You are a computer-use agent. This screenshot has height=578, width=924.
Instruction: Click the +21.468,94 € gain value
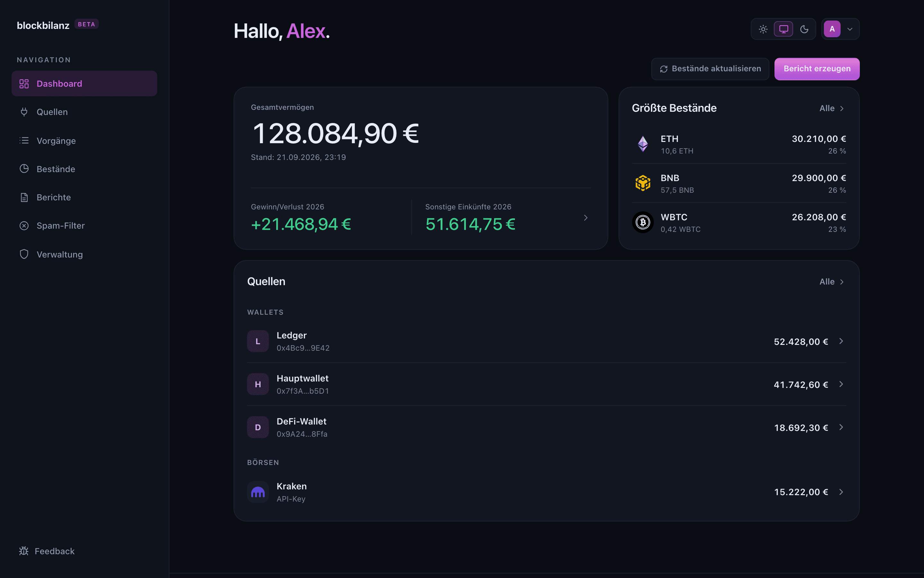click(x=301, y=224)
